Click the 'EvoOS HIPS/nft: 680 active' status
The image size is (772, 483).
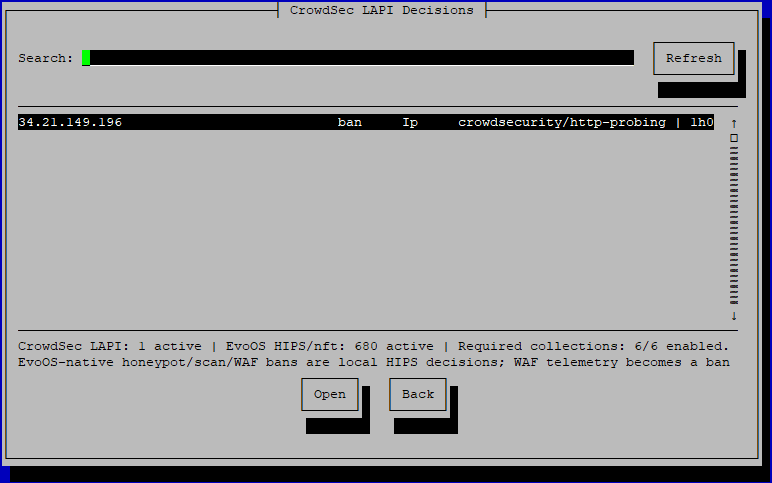(x=329, y=346)
